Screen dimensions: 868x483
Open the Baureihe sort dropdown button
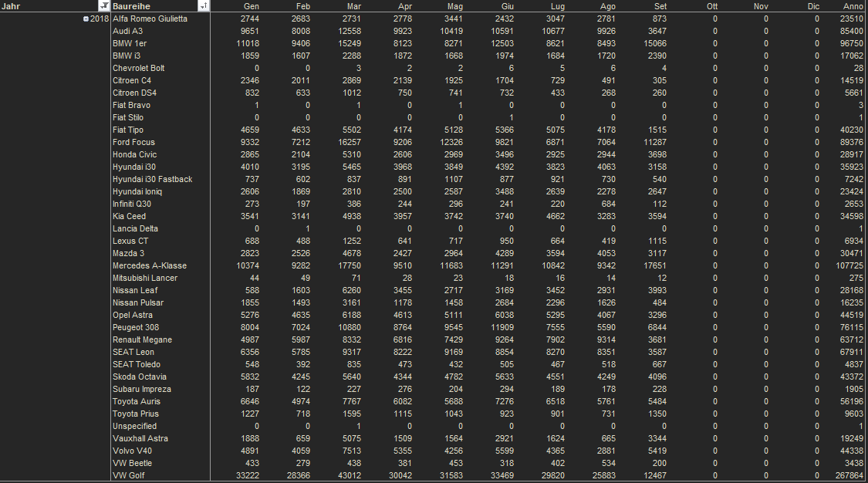203,6
